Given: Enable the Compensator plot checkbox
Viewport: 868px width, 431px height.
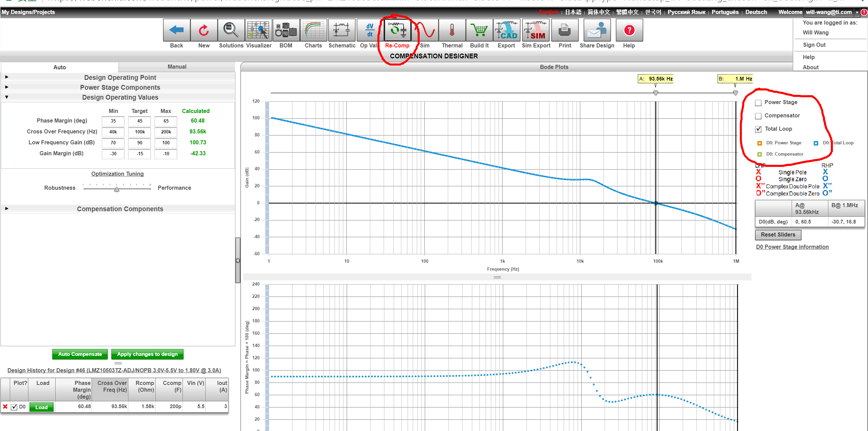Looking at the screenshot, I should coord(758,116).
